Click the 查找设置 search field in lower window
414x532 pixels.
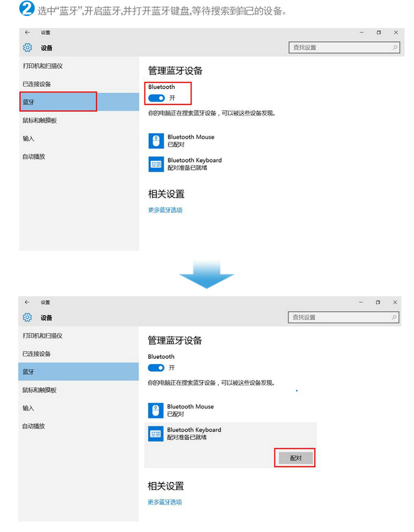point(344,317)
